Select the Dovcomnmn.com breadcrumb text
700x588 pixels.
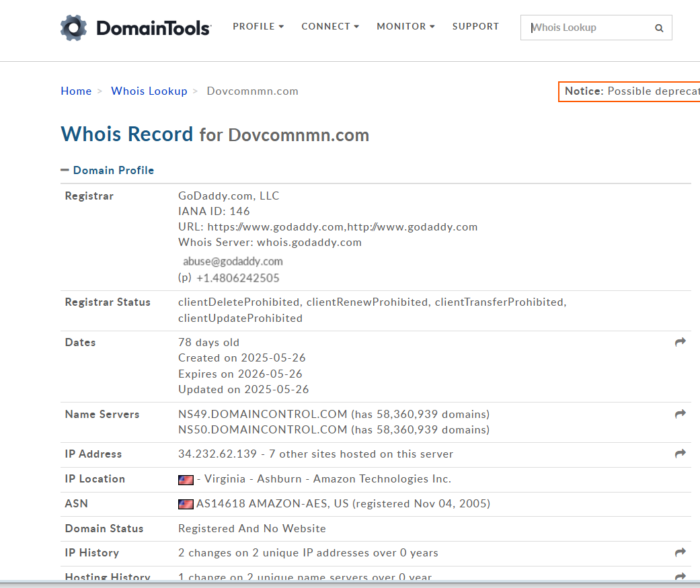(x=252, y=91)
